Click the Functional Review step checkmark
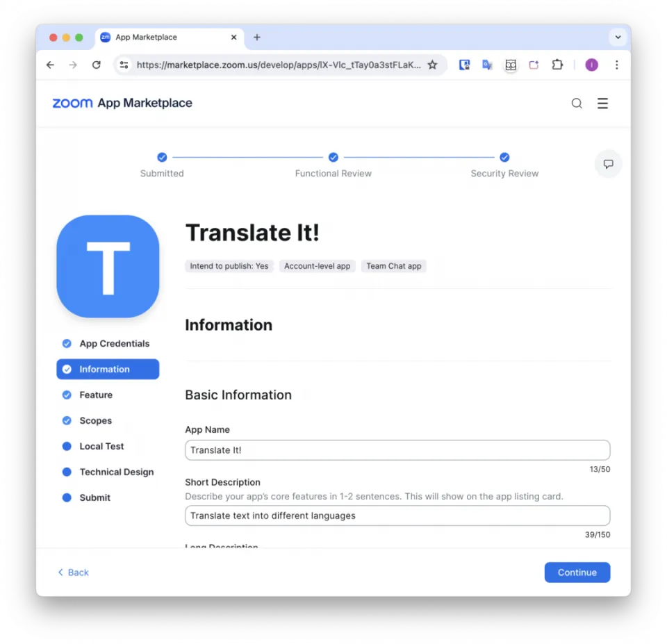The width and height of the screenshot is (667, 644). pyautogui.click(x=333, y=158)
